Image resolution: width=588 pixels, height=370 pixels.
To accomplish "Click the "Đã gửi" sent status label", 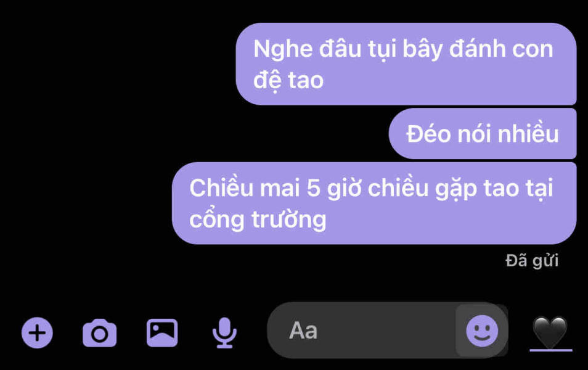I will point(532,260).
